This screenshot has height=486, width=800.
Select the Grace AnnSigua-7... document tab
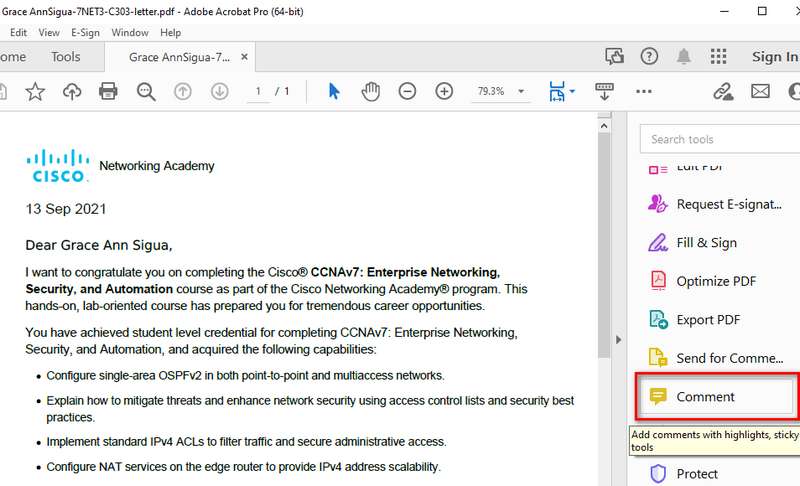179,57
